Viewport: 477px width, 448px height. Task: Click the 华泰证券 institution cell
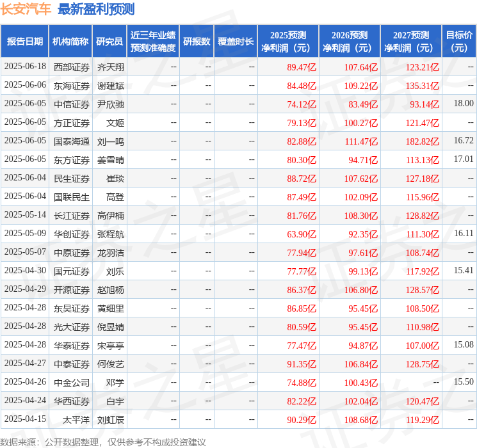point(72,346)
